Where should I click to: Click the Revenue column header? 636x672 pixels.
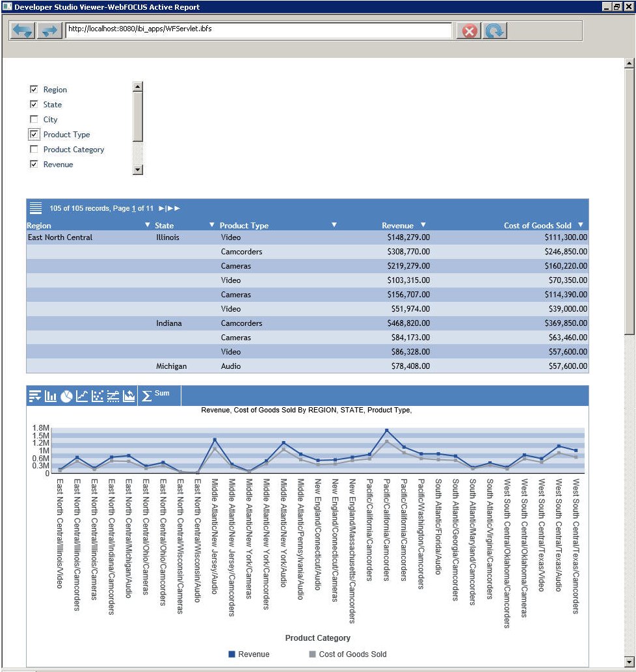click(x=397, y=226)
